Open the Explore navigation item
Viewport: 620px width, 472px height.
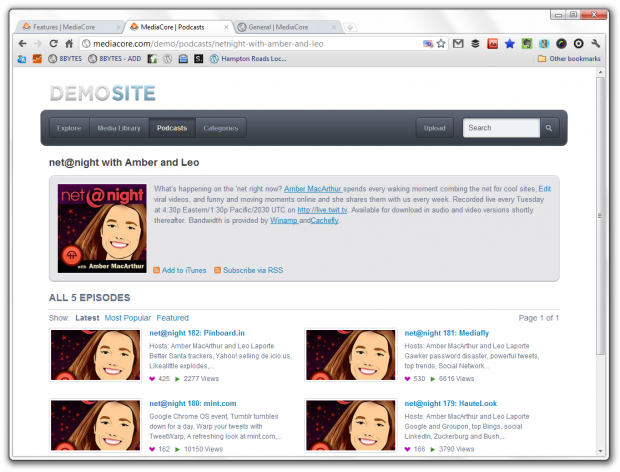click(69, 128)
